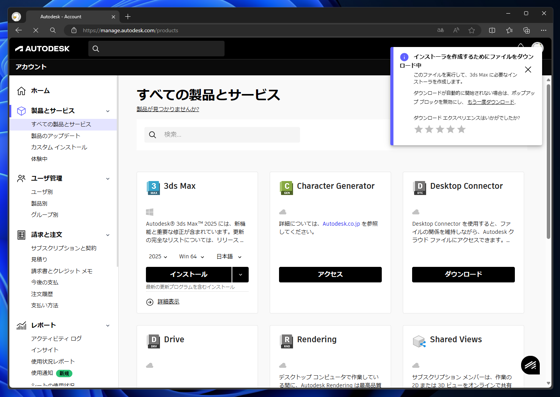Click the 検索 product search field
560x397 pixels.
point(222,135)
